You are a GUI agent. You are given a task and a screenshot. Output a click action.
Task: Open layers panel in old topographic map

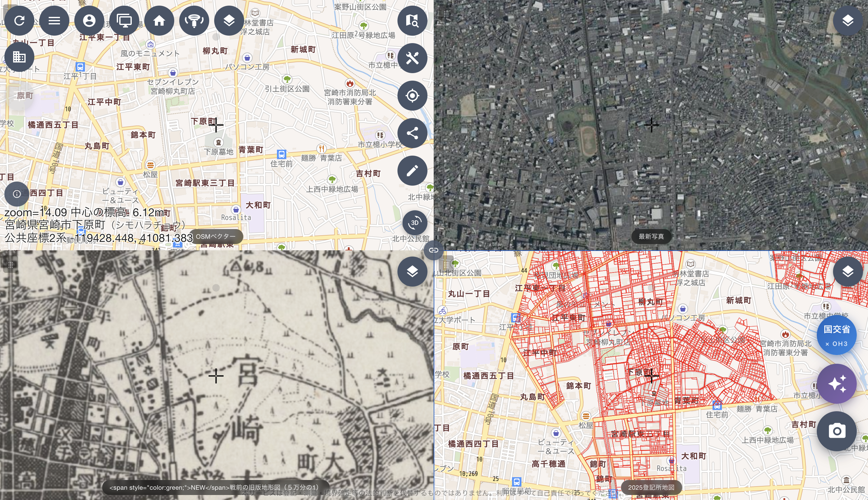click(412, 272)
